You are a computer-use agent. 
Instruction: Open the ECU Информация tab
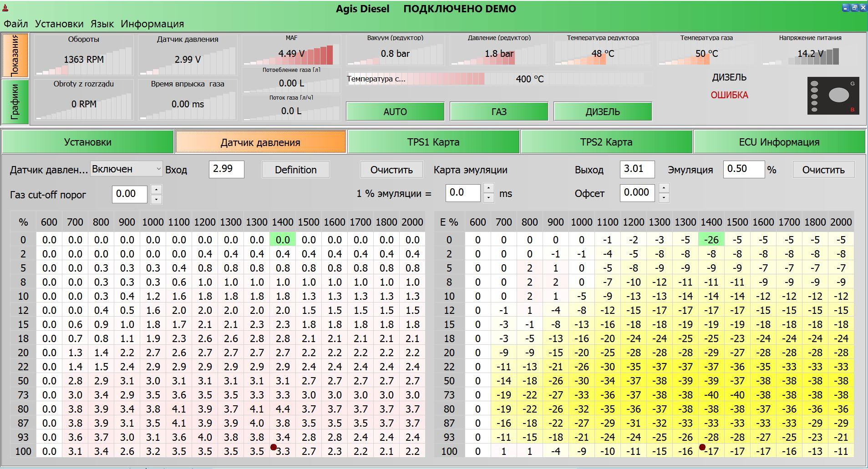(x=779, y=142)
